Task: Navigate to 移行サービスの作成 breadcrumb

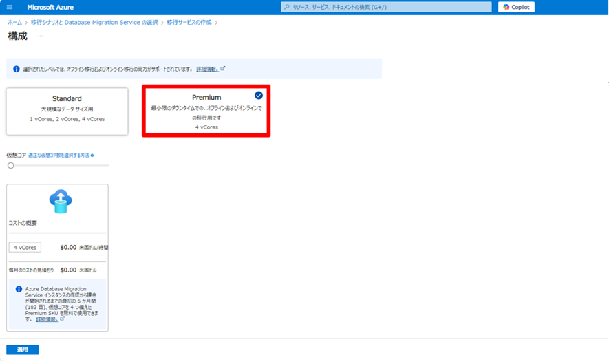Action: (x=189, y=23)
